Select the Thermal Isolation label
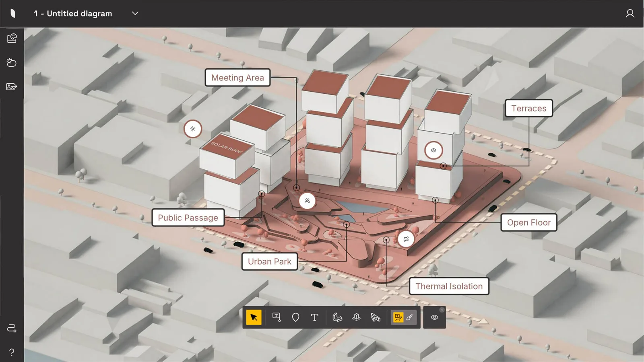Image resolution: width=644 pixels, height=362 pixels. tap(449, 286)
